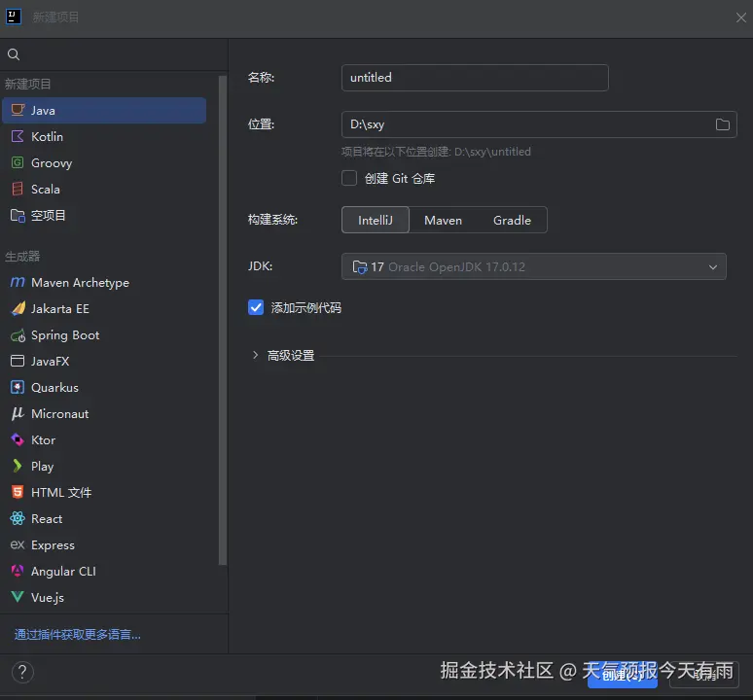Open the empty project (空项目) icon
Image resolution: width=753 pixels, height=700 pixels.
[x=18, y=216]
